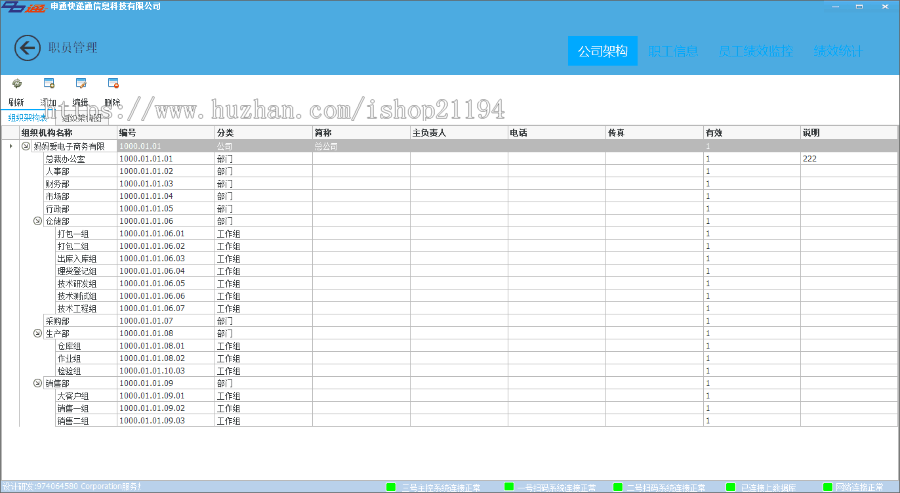Click the row indicator arrow of first row
Viewport: 900px width, 493px height.
click(x=10, y=146)
